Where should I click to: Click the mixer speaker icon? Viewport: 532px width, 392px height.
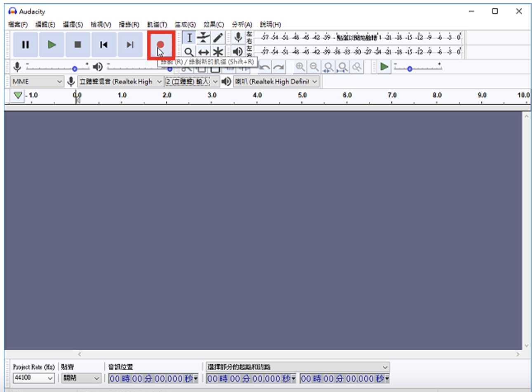98,66
